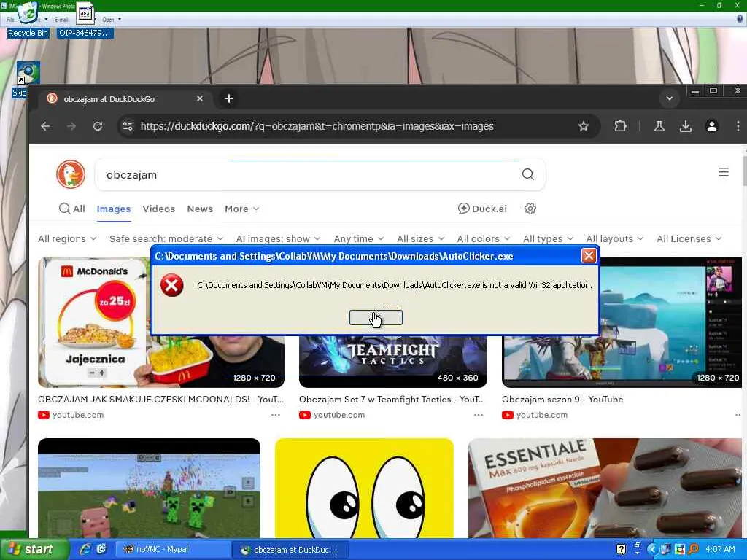Go back using the browser back arrow
The height and width of the screenshot is (560, 747).
tap(45, 126)
